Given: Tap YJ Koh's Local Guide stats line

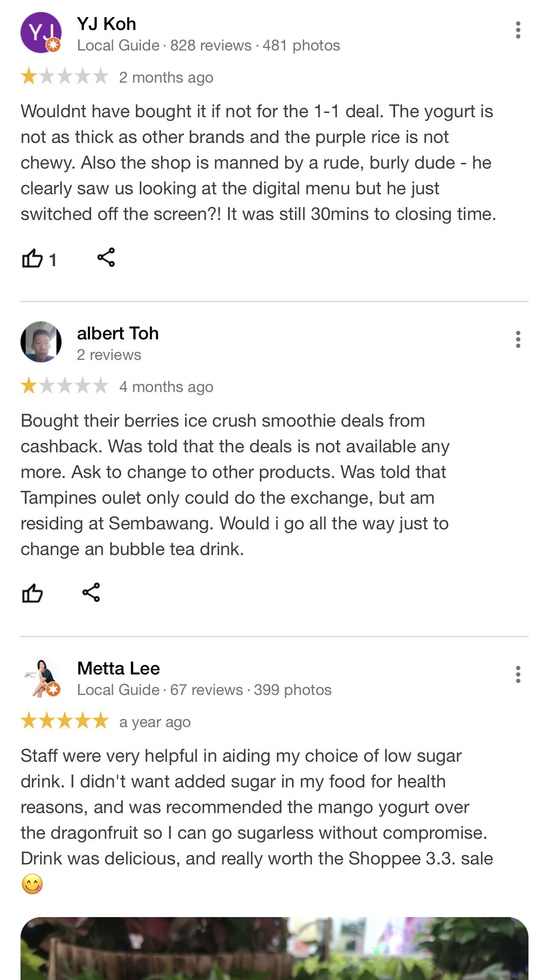Looking at the screenshot, I should pos(208,45).
